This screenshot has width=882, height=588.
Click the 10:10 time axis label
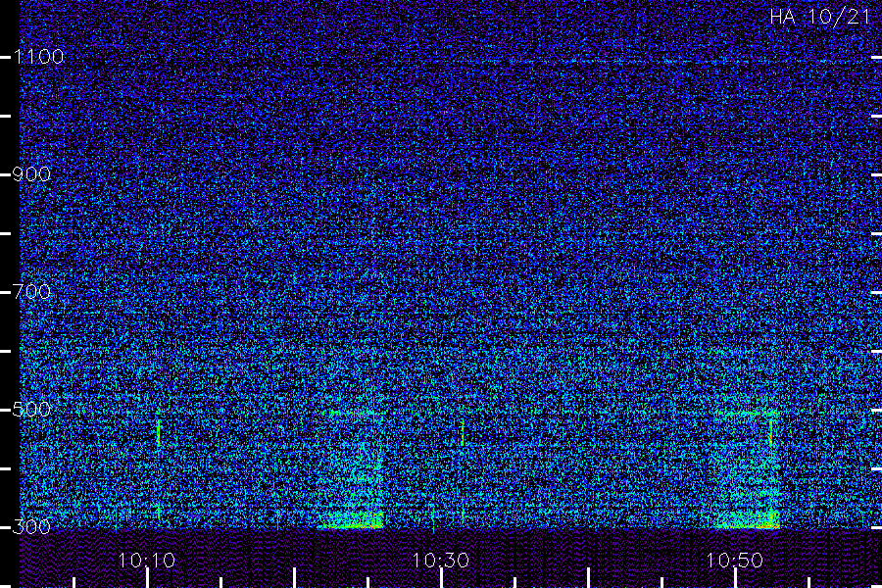tap(147, 561)
